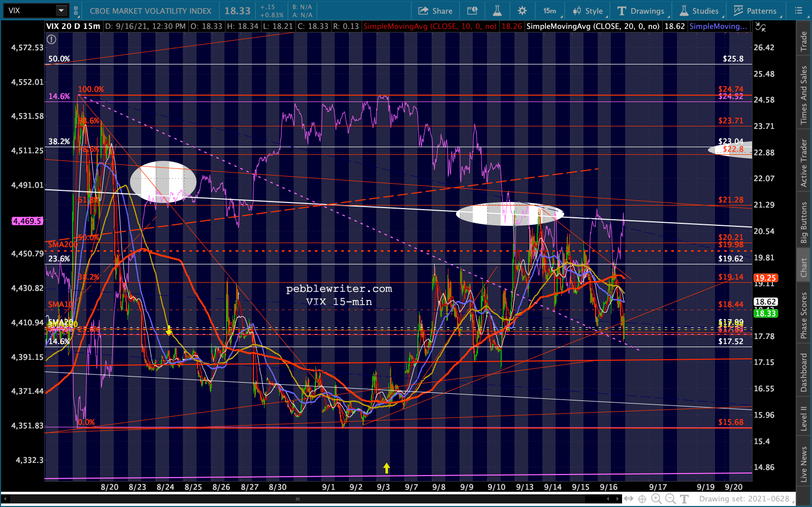
Task: Select the text drawing tool icon
Action: pos(684,499)
